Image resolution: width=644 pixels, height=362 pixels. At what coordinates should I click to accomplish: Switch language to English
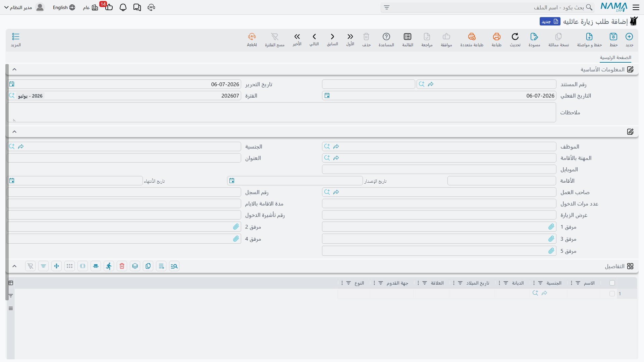point(64,7)
